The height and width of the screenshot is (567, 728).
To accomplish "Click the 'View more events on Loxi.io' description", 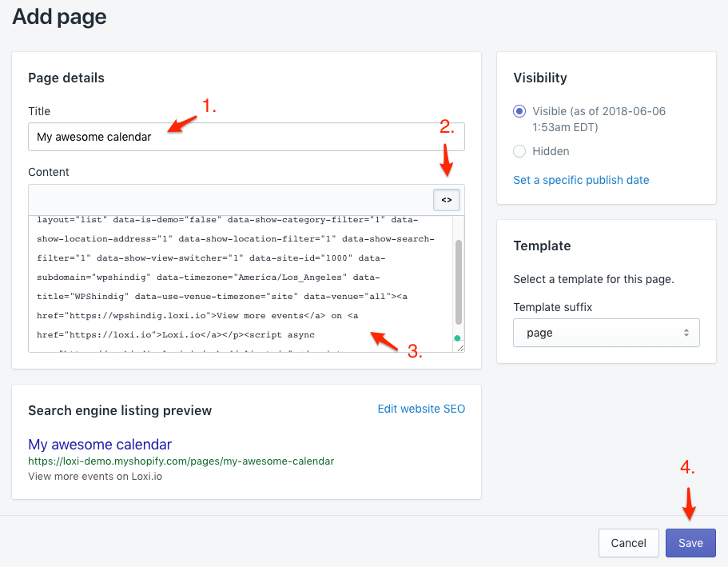I will point(95,477).
